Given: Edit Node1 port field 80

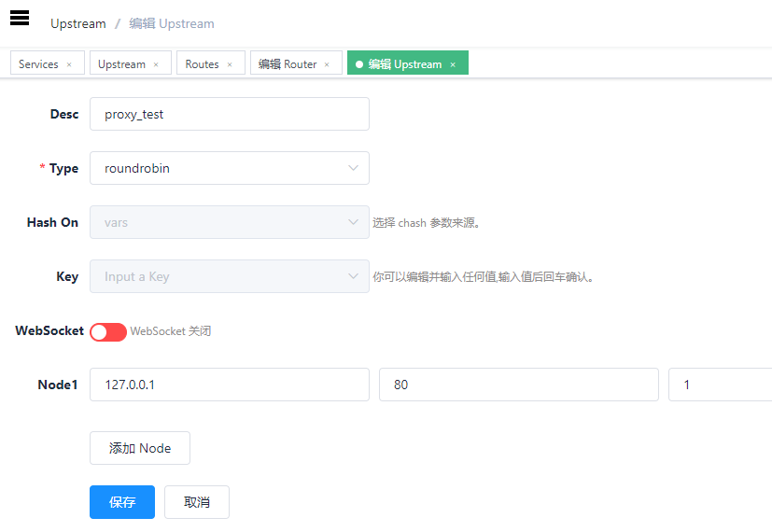Looking at the screenshot, I should click(x=519, y=385).
